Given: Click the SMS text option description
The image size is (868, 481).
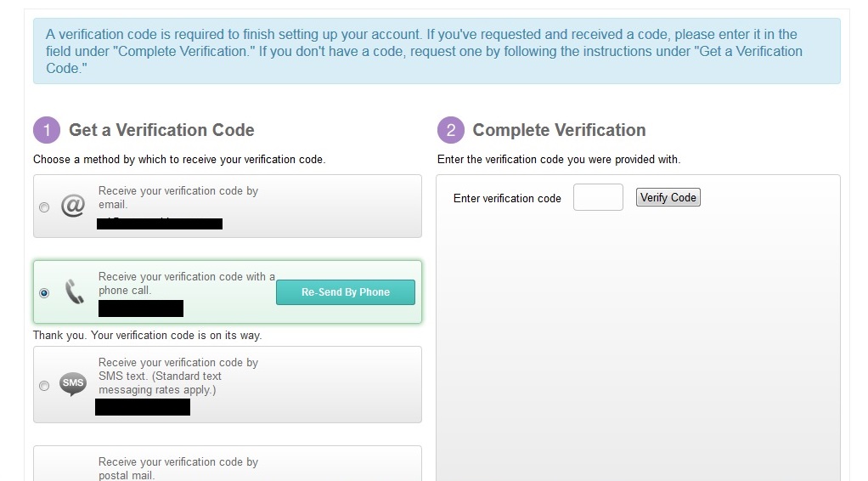Looking at the screenshot, I should pyautogui.click(x=178, y=376).
